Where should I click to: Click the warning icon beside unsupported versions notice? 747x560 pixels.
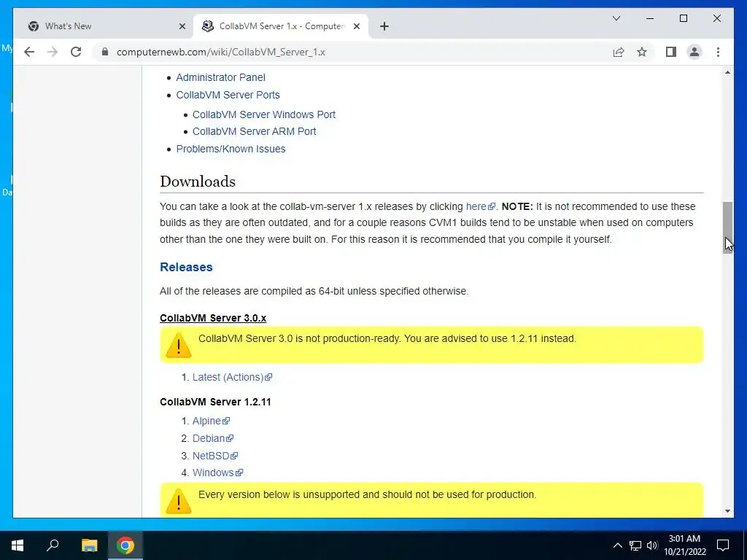coord(179,501)
